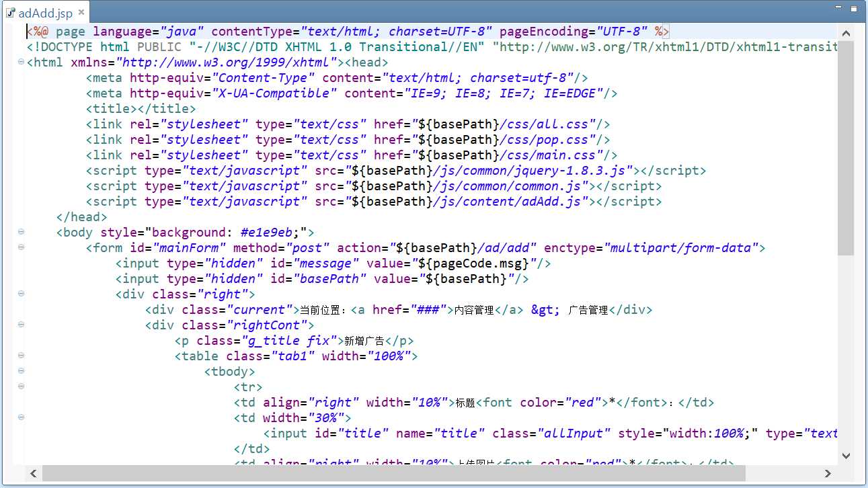868x488 pixels.
Task: Collapse the div class="rightCont" fold
Action: [21, 325]
